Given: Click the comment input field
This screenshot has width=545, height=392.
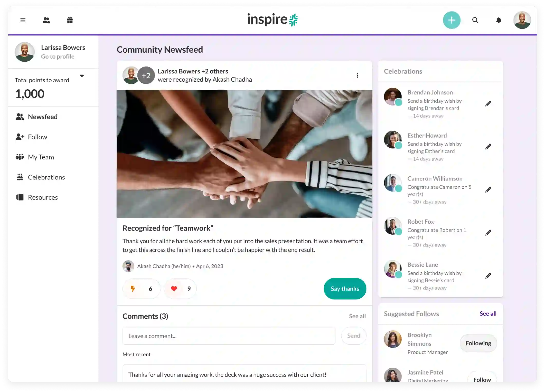Looking at the screenshot, I should [229, 335].
